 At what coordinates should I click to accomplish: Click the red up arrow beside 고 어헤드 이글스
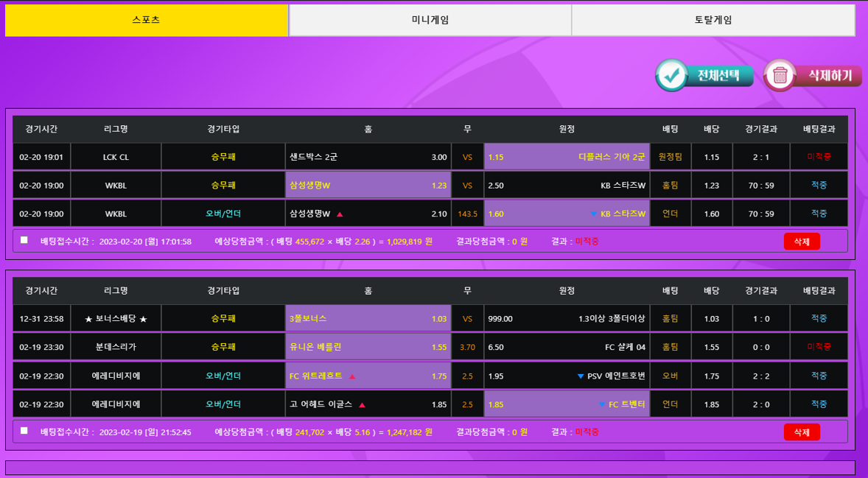(x=362, y=404)
